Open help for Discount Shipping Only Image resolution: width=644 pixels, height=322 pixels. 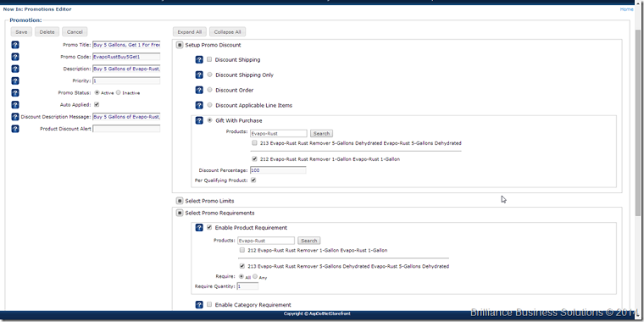199,75
